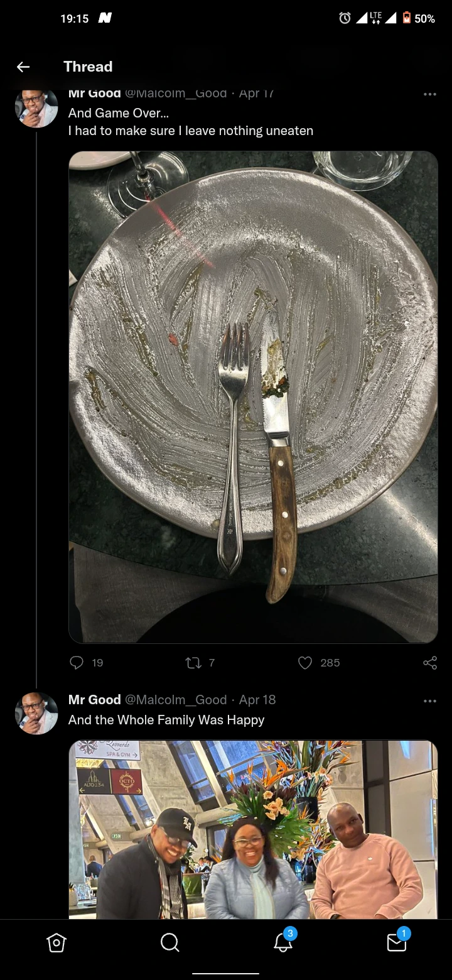Open more options for Apr 17 tweet
The height and width of the screenshot is (980, 452).
[429, 94]
